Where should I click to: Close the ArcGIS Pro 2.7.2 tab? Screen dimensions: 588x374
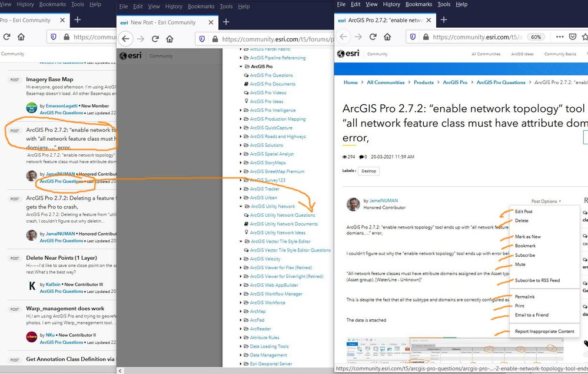pyautogui.click(x=428, y=20)
